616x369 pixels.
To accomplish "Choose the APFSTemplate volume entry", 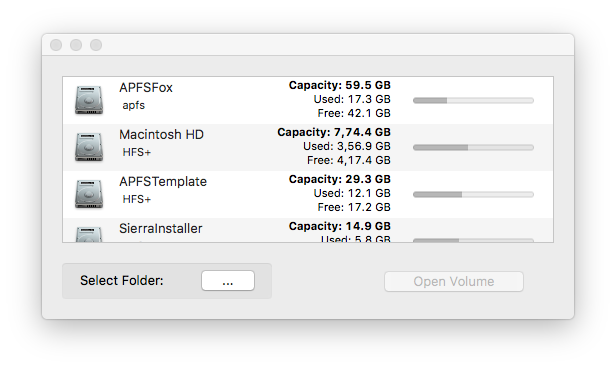I will pos(308,194).
